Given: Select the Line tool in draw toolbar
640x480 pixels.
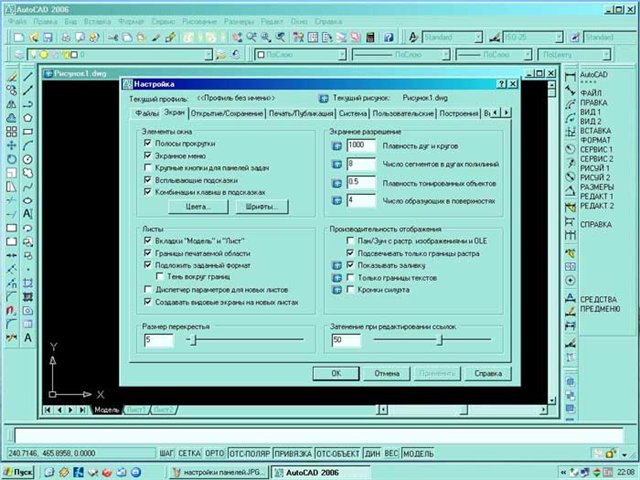Looking at the screenshot, I should tap(27, 74).
